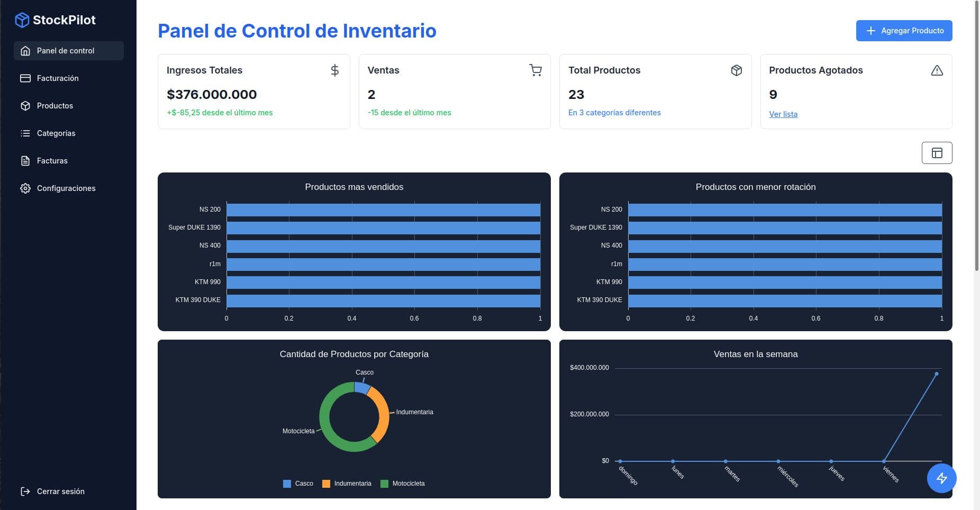This screenshot has width=980, height=510.
Task: Click the dollar icon on Ingresos Totales card
Action: click(x=334, y=70)
